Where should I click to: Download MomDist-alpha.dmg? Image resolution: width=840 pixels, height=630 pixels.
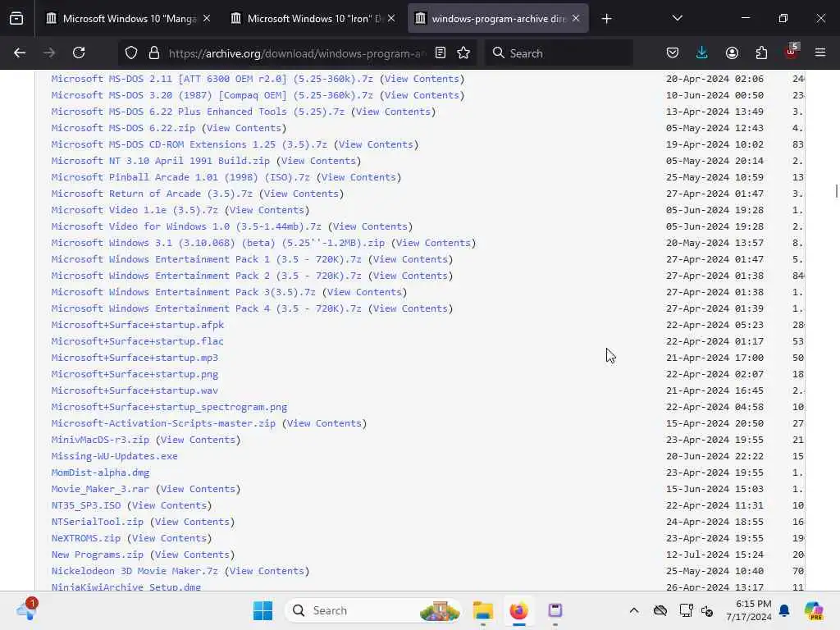tap(100, 472)
